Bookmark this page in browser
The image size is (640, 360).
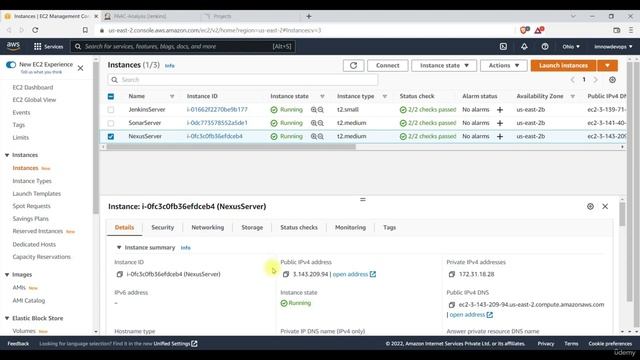tap(85, 30)
